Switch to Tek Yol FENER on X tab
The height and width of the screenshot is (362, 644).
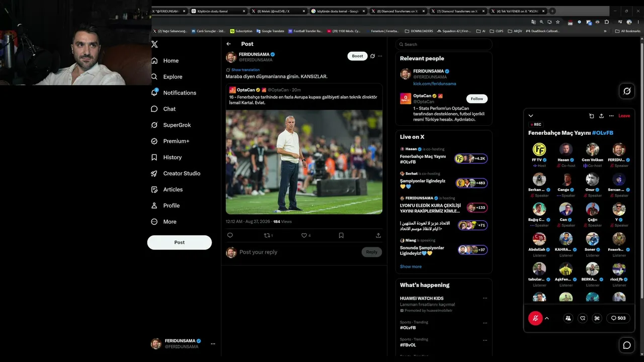518,11
